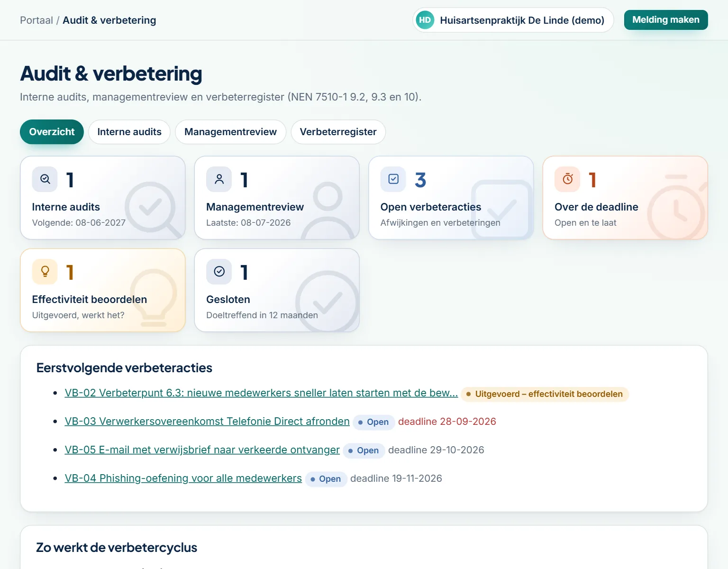Click the Managementreview card title
Viewport: 728px width, 569px height.
pos(255,207)
